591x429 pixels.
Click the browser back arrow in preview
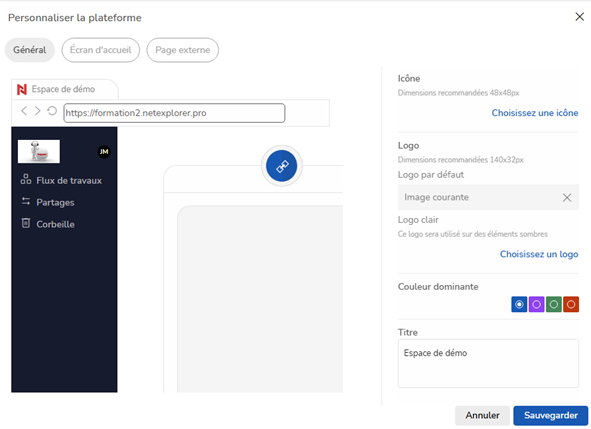pos(24,111)
